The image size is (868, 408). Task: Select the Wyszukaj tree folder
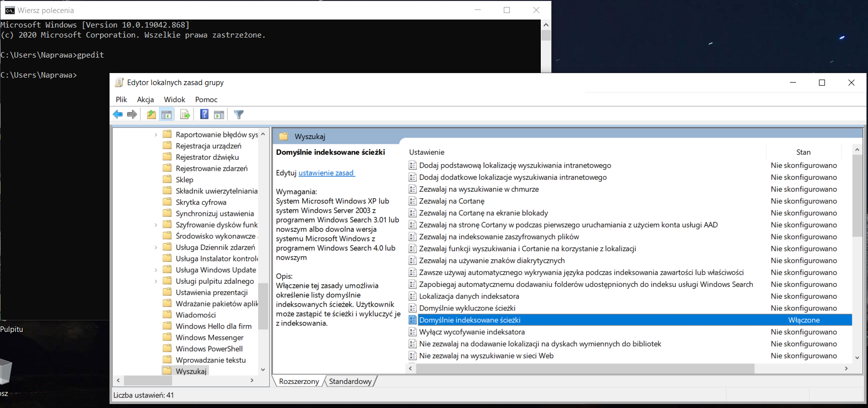191,371
